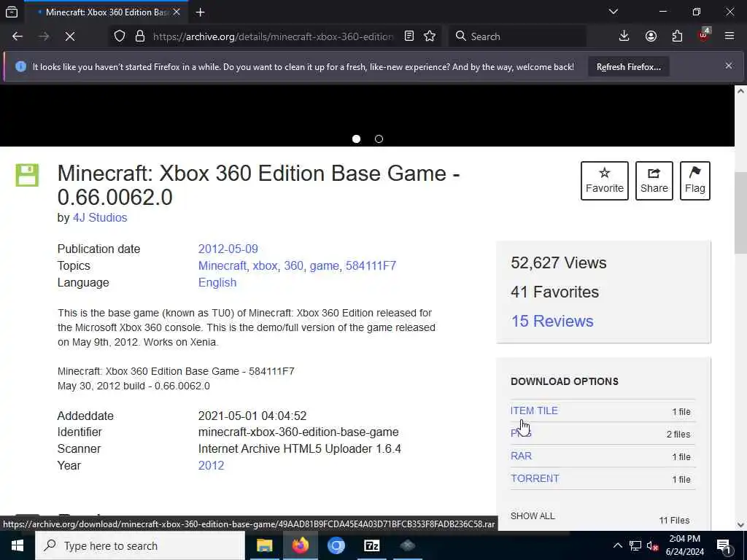Open Firefox account icon

click(x=651, y=36)
